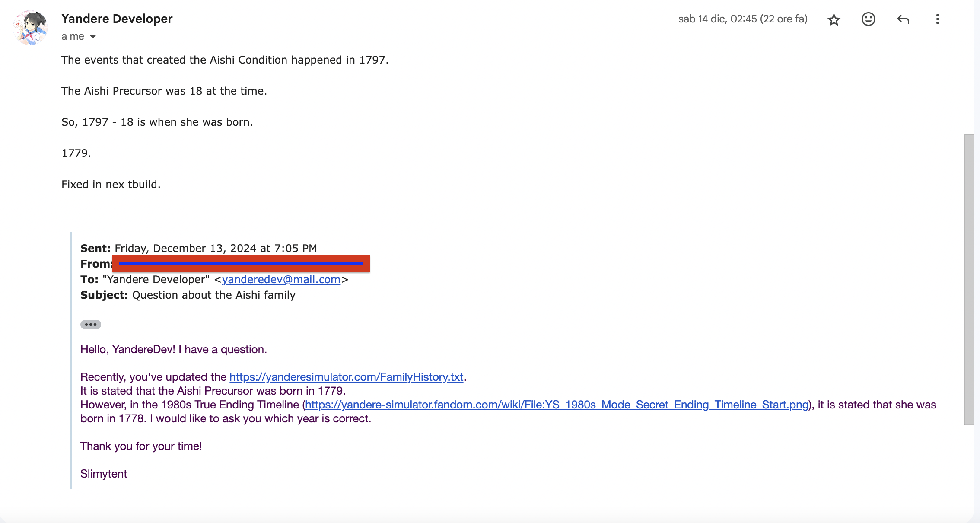The image size is (980, 523).
Task: Show trimmed content via the ellipsis button
Action: (x=90, y=325)
